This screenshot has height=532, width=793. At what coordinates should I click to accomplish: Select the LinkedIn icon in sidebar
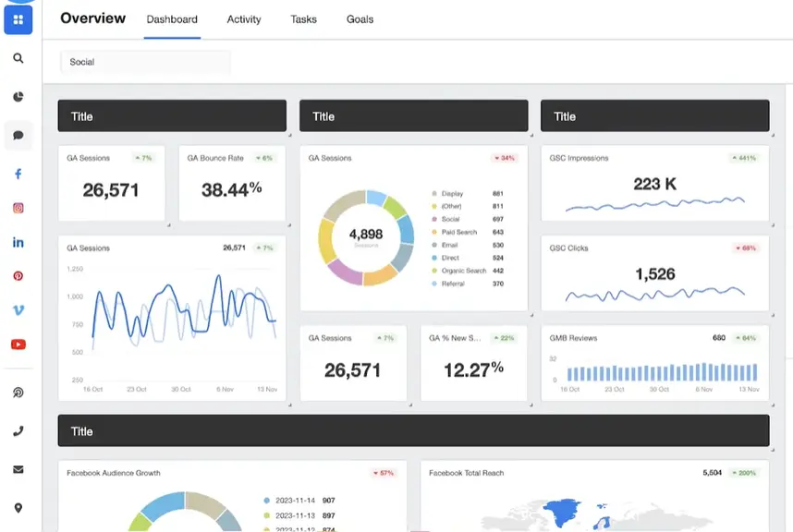click(18, 243)
